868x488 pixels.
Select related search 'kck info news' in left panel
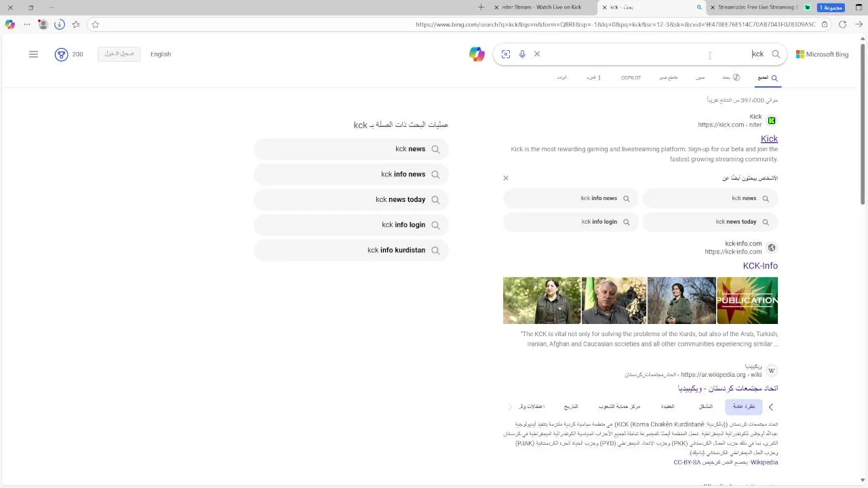click(x=351, y=174)
